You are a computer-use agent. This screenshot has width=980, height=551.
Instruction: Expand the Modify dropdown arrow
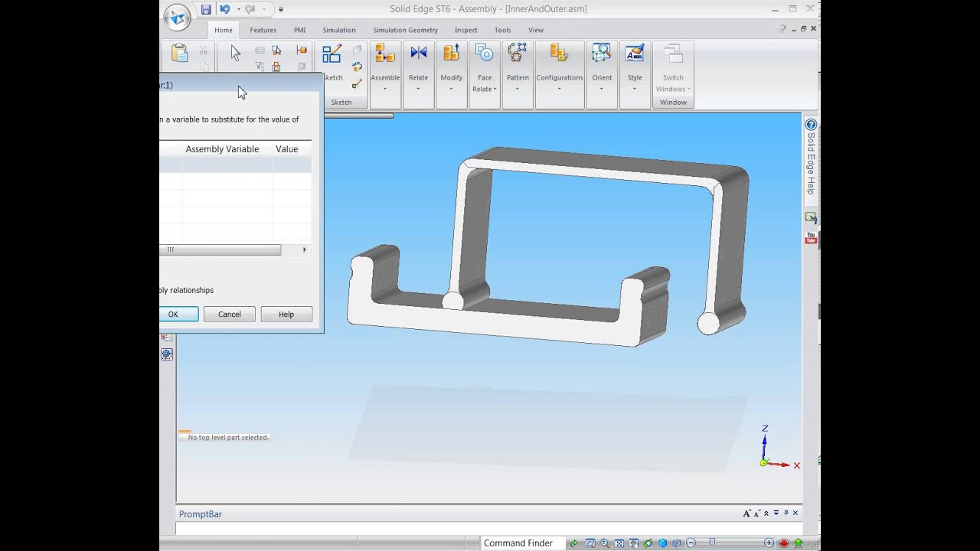coord(451,89)
